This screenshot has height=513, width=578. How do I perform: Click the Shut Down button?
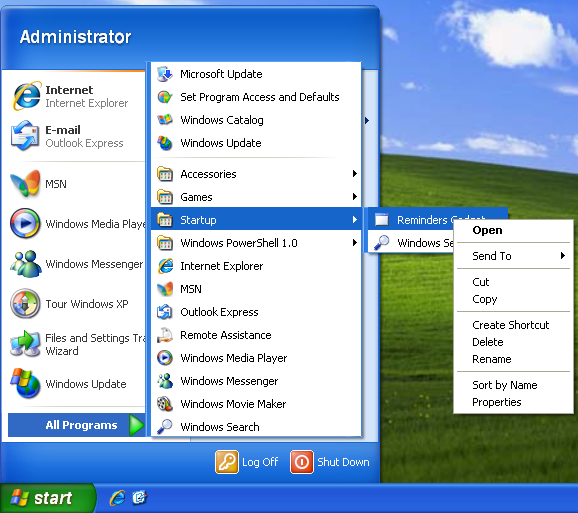click(x=330, y=462)
